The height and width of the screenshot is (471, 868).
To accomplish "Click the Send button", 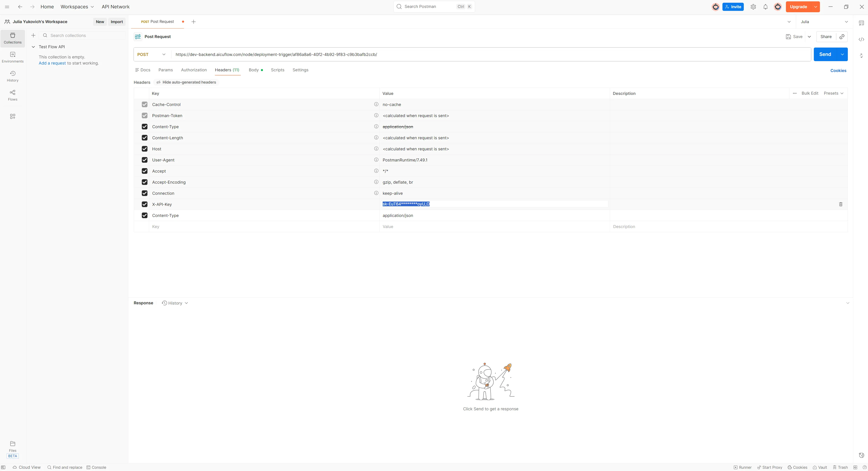I will tap(824, 55).
